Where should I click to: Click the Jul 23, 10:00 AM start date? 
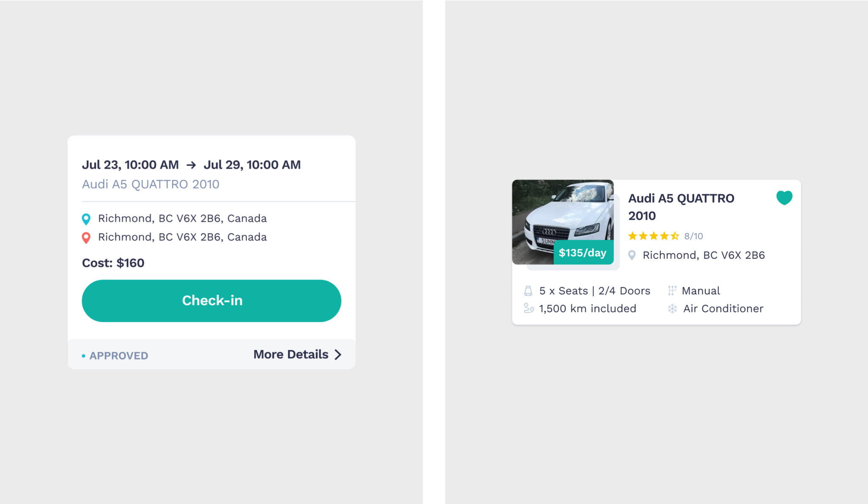(x=130, y=165)
